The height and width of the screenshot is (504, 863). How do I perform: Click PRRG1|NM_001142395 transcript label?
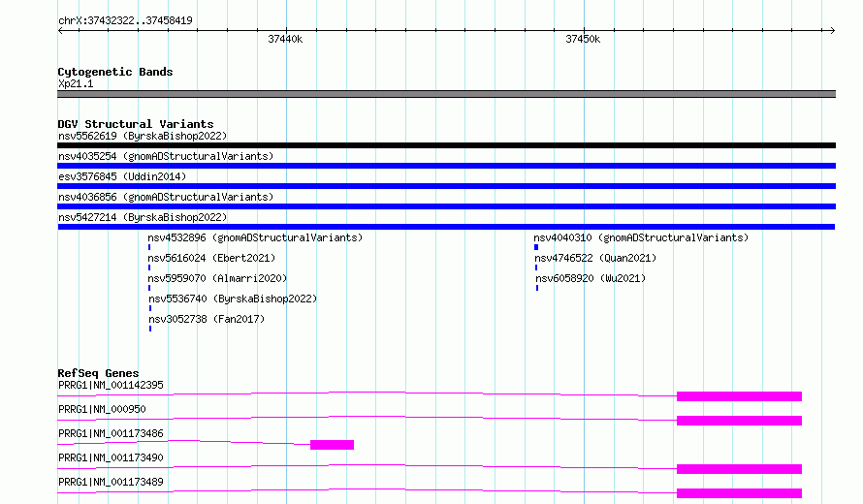[111, 385]
